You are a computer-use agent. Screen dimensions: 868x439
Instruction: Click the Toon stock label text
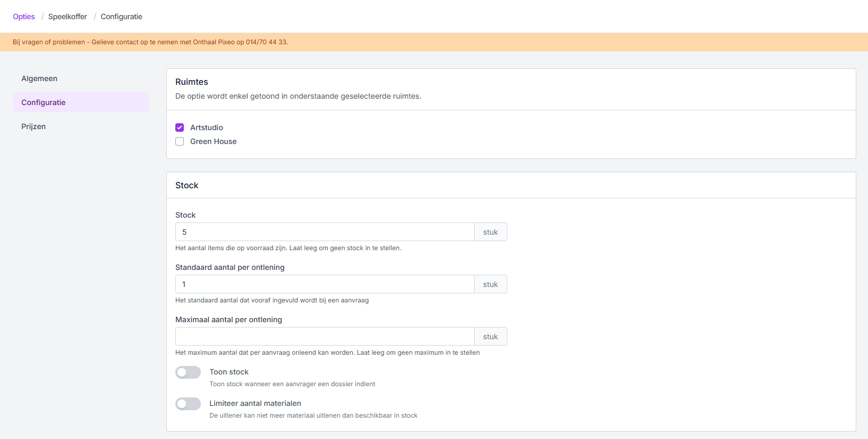tap(229, 372)
